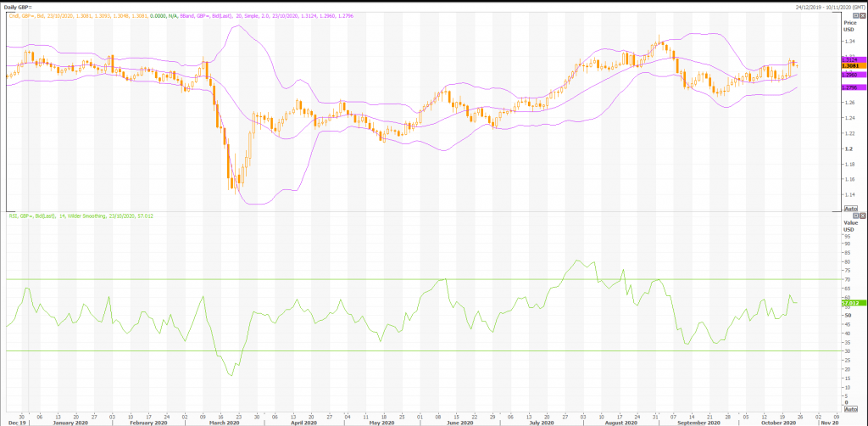Click October 2020 on the time axis

pyautogui.click(x=776, y=422)
